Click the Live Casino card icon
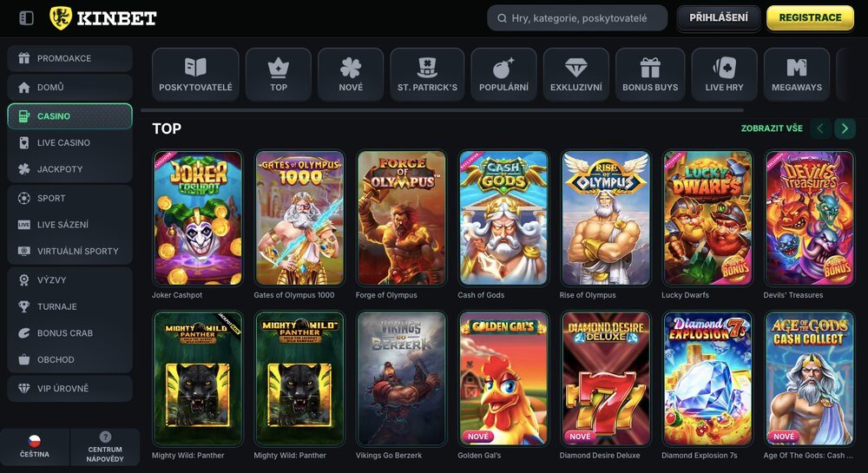Viewport: 868px width, 473px height. (x=23, y=142)
